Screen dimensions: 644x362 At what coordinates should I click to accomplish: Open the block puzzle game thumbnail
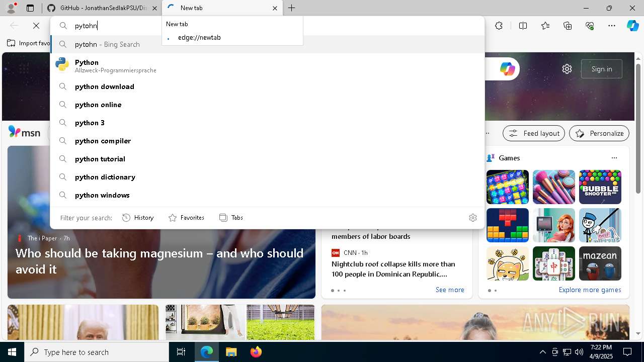[508, 225]
